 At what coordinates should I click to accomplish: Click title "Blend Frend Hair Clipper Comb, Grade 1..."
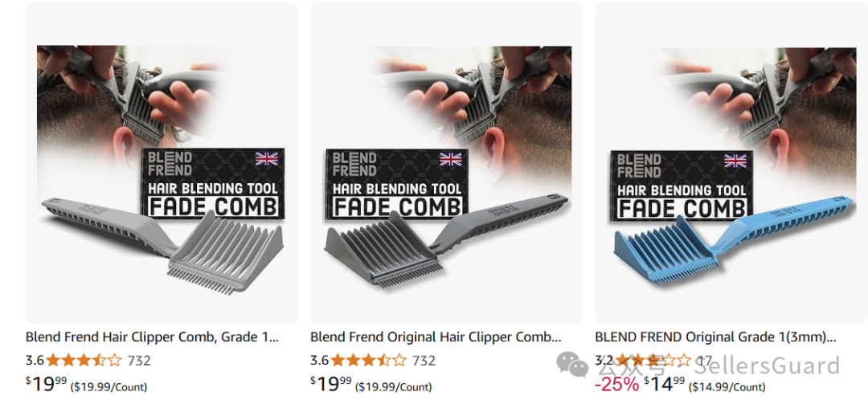(x=152, y=337)
